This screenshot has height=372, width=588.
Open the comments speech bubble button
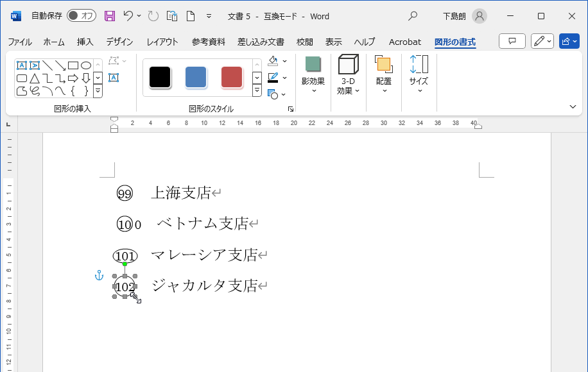512,42
